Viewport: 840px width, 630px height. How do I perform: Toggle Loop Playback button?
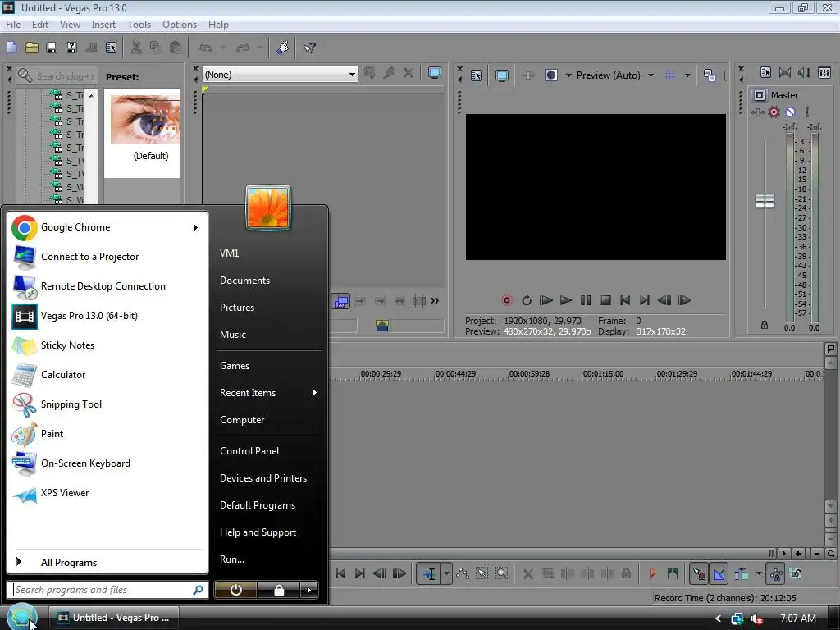(x=527, y=300)
